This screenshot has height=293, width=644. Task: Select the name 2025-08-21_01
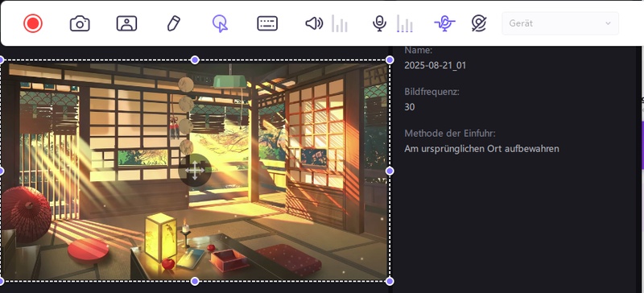tap(435, 65)
